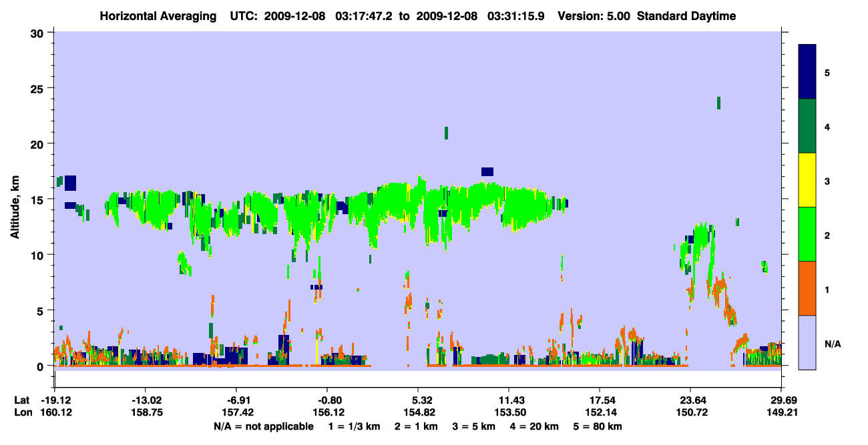Screen dimensions: 868x445
Task: Click the longitude value 153.50
Action: 509,412
